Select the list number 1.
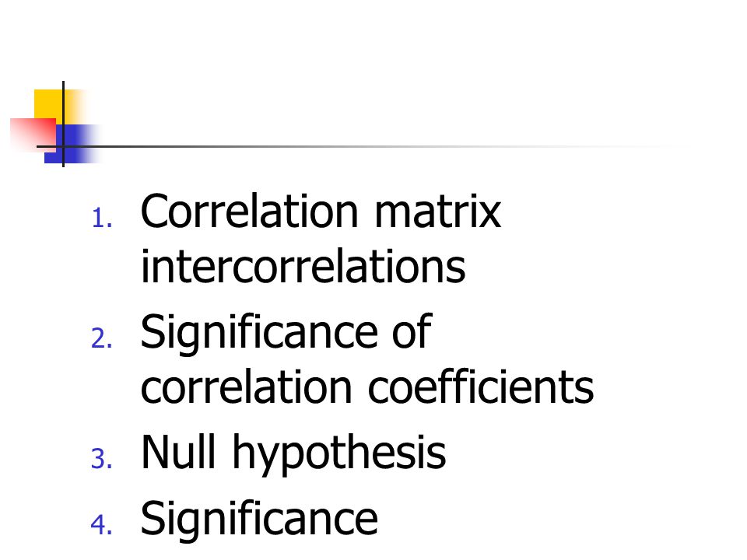Viewport: 747px width, 560px height. [101, 219]
